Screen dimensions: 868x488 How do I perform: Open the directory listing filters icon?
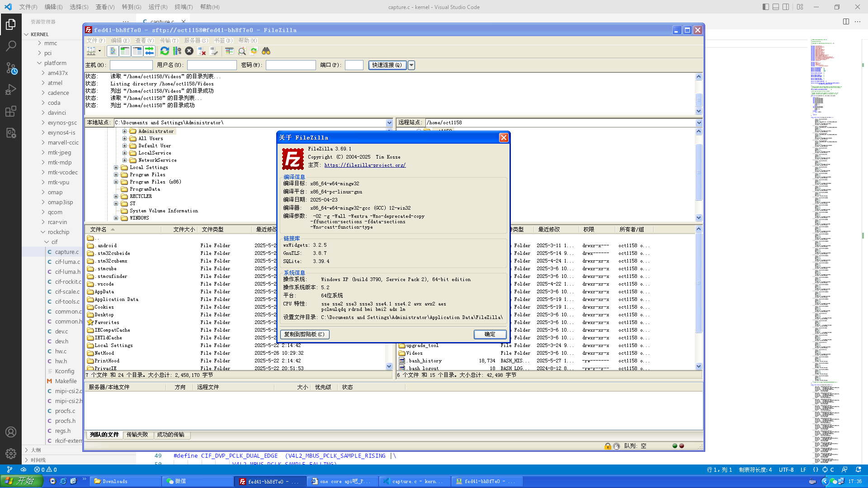pos(229,51)
